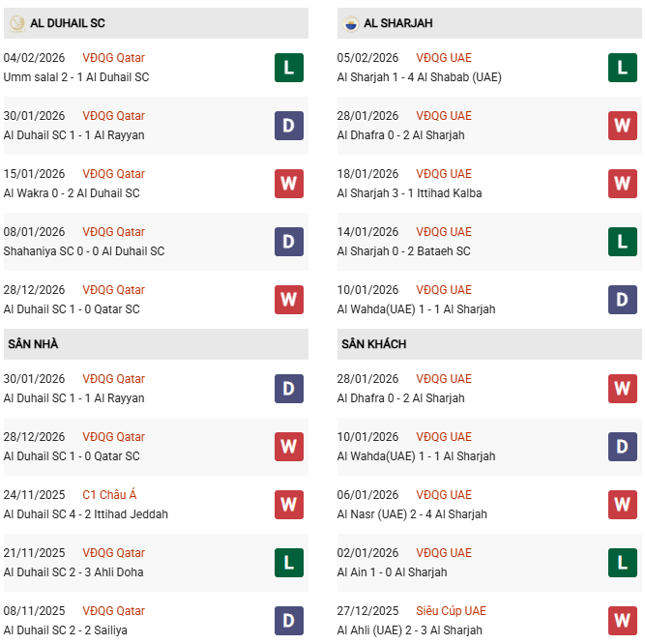
Task: Click the L badge for Bataeh SC match
Action: (622, 242)
